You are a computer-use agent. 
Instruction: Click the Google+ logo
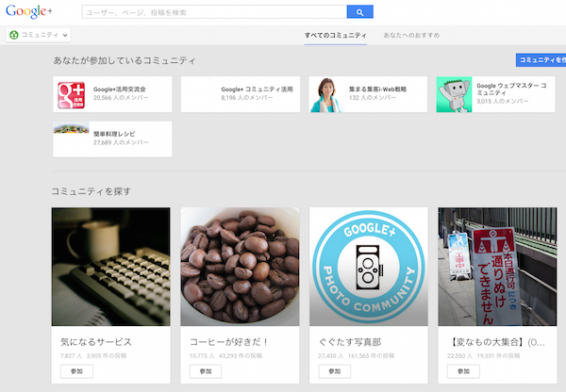[29, 11]
